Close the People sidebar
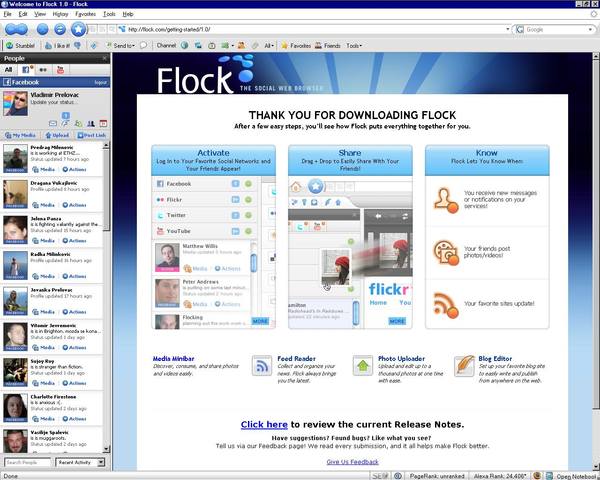Screen dimensions: 600x480 (105, 59)
